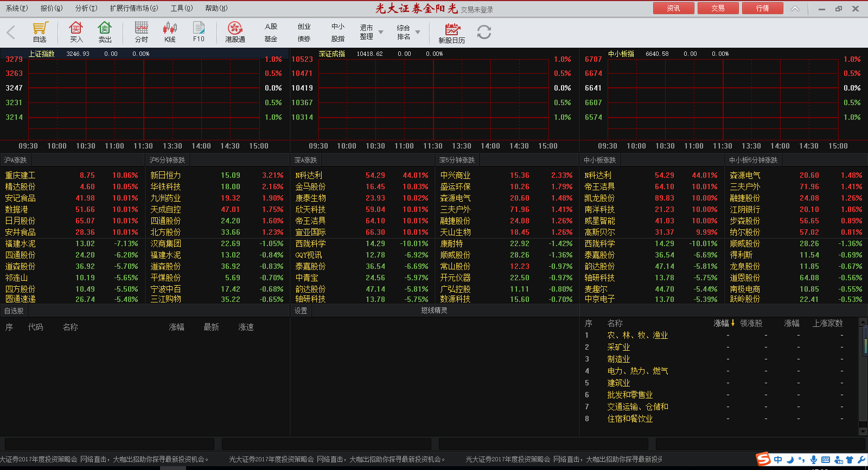Switch to K线 candlestick chart
This screenshot has width=868, height=470.
[170, 32]
